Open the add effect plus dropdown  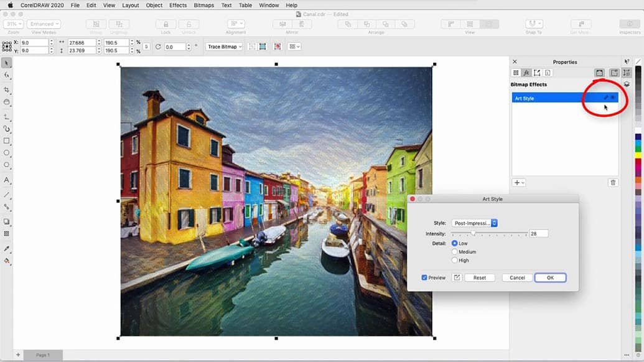(x=519, y=182)
